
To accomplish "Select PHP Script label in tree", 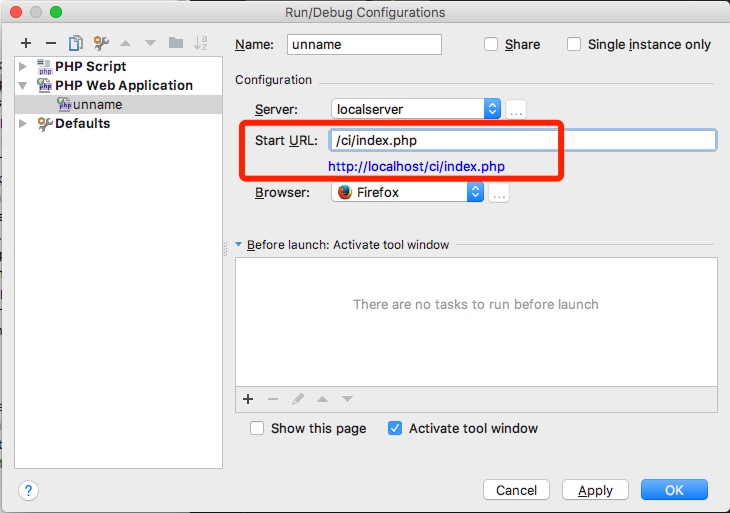I will [x=90, y=67].
